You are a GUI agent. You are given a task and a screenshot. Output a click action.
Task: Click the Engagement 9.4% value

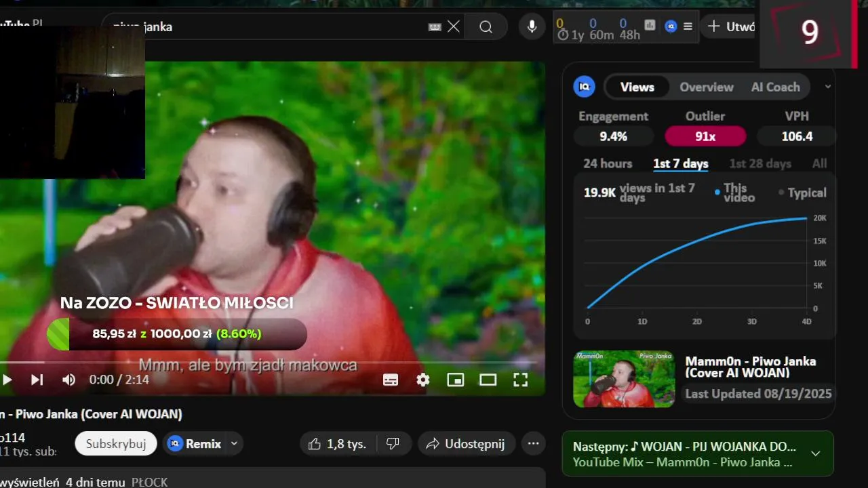[x=614, y=136]
